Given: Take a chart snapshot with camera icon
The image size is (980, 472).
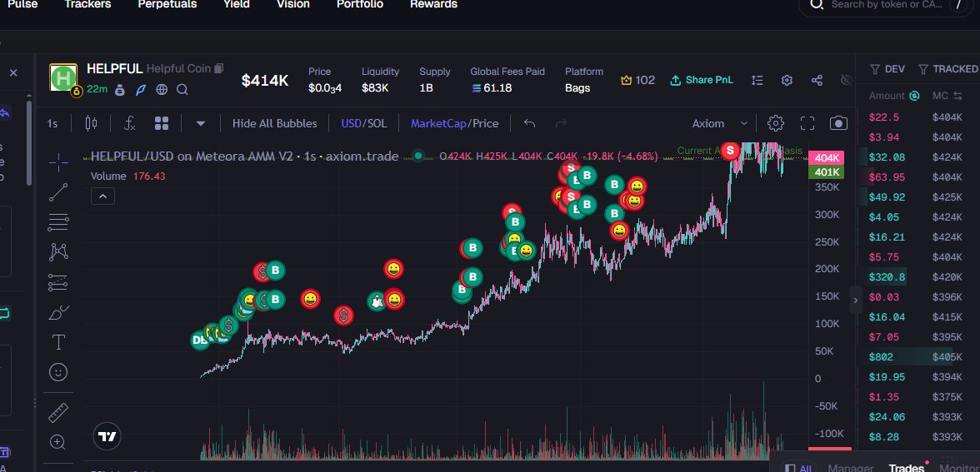Looking at the screenshot, I should tap(838, 123).
